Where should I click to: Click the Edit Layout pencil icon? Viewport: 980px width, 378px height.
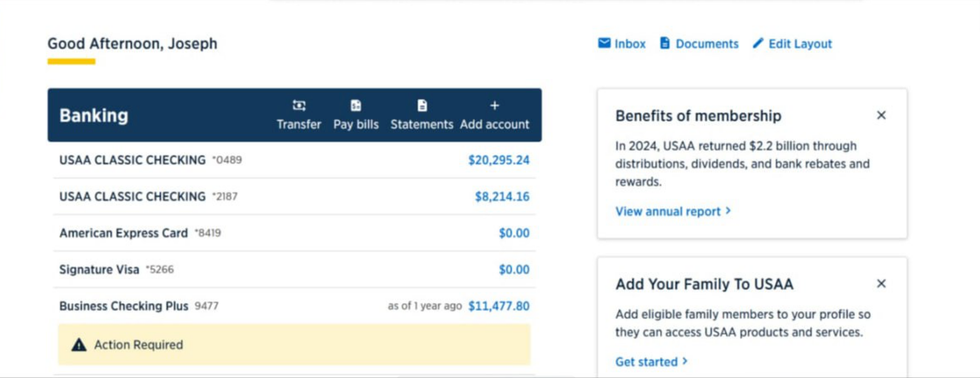point(758,43)
